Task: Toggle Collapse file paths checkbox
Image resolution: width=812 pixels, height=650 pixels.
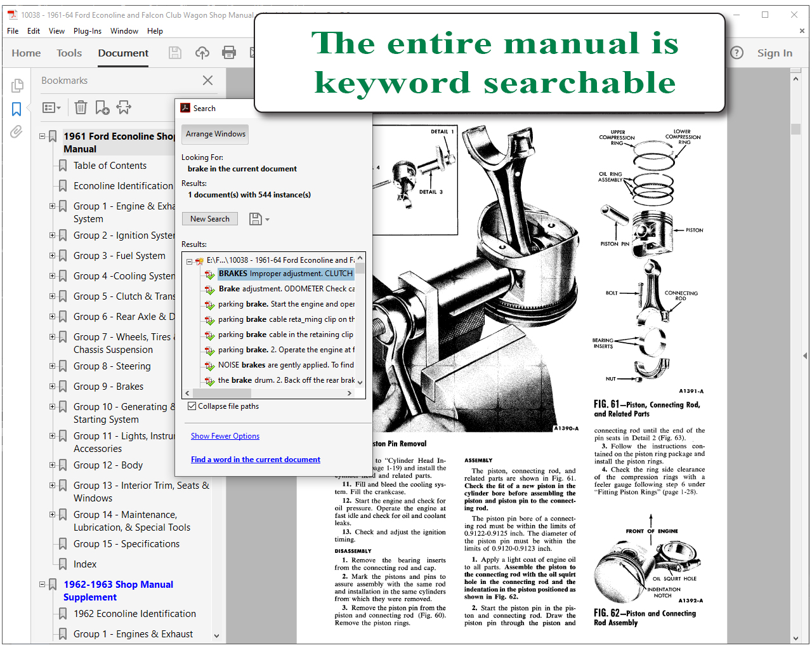Action: 192,406
